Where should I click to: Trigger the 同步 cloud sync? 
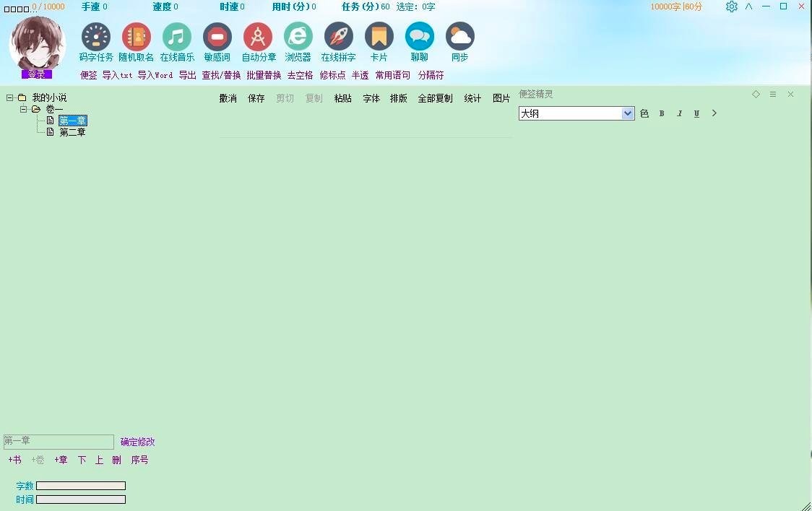pyautogui.click(x=460, y=38)
